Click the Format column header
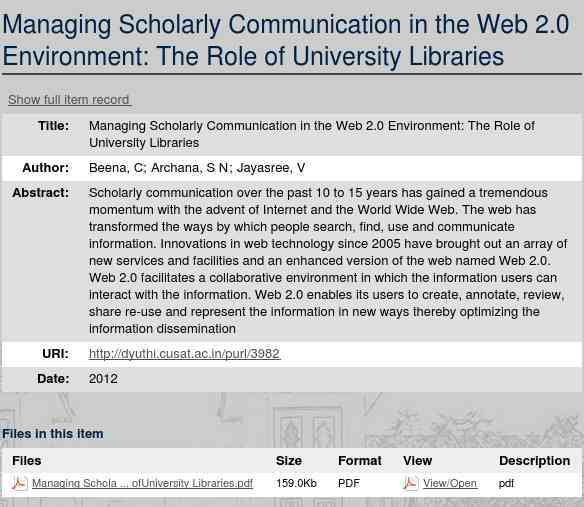Image resolution: width=584 pixels, height=507 pixels. 360,460
